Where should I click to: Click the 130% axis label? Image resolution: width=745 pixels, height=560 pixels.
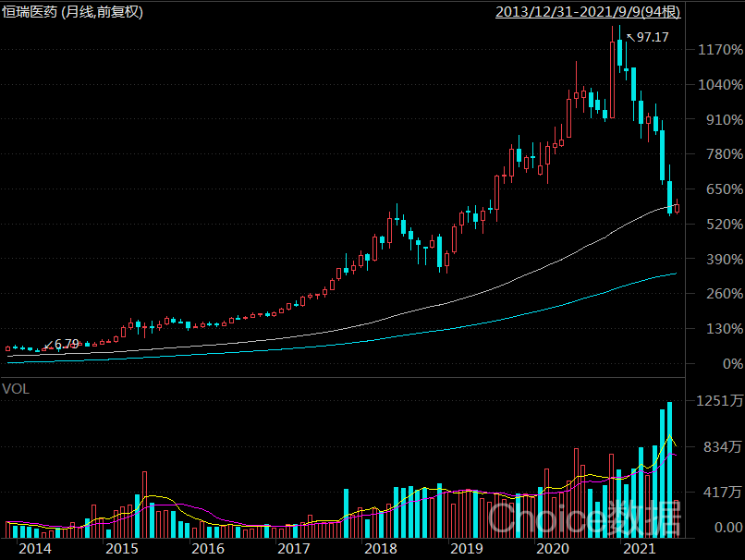(x=724, y=329)
